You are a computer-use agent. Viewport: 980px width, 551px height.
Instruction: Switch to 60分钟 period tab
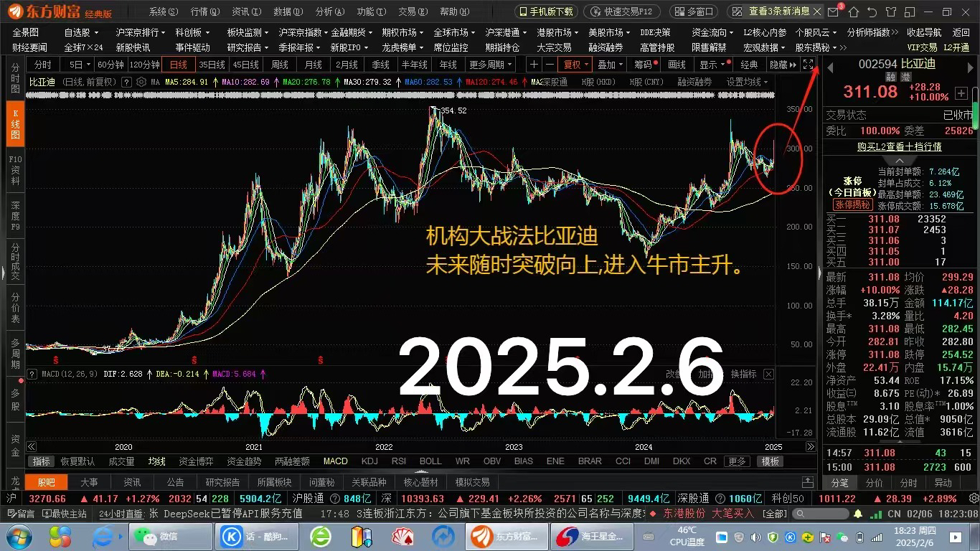111,65
